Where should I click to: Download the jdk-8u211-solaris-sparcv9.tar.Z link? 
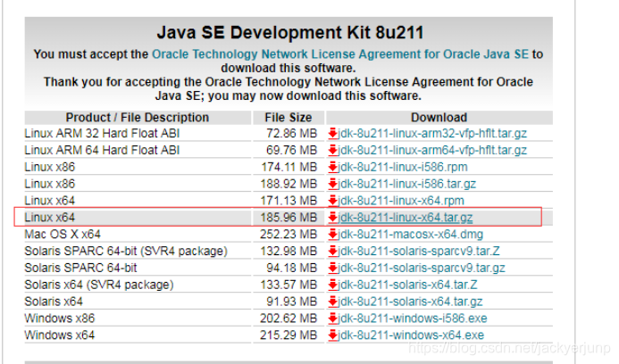pos(419,252)
